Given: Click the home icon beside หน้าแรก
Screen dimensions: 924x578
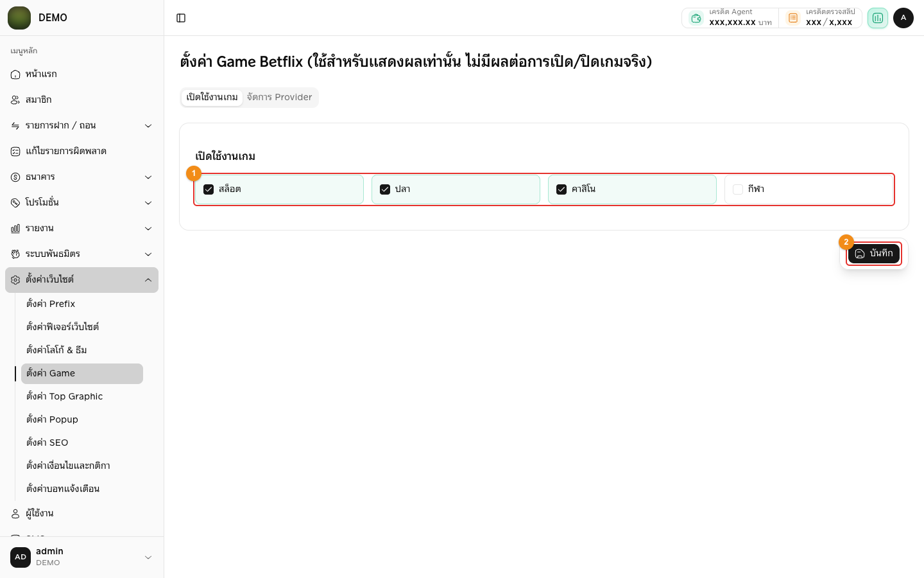Looking at the screenshot, I should [x=15, y=74].
